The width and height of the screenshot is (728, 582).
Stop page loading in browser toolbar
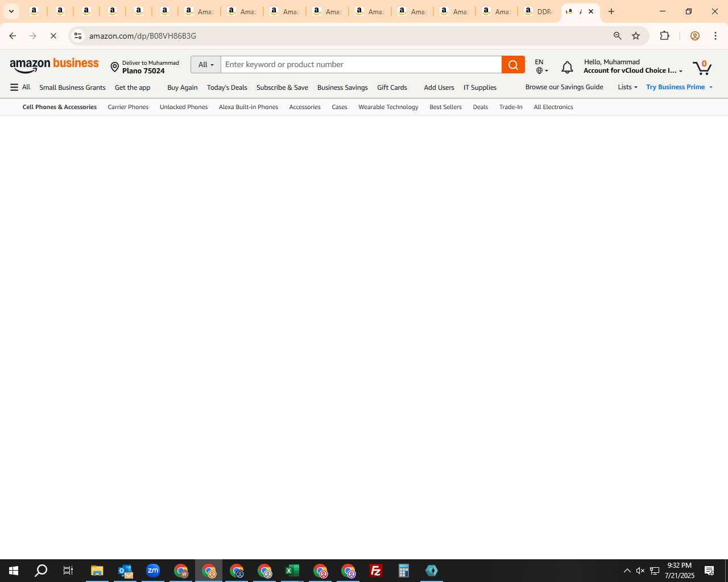pos(53,36)
